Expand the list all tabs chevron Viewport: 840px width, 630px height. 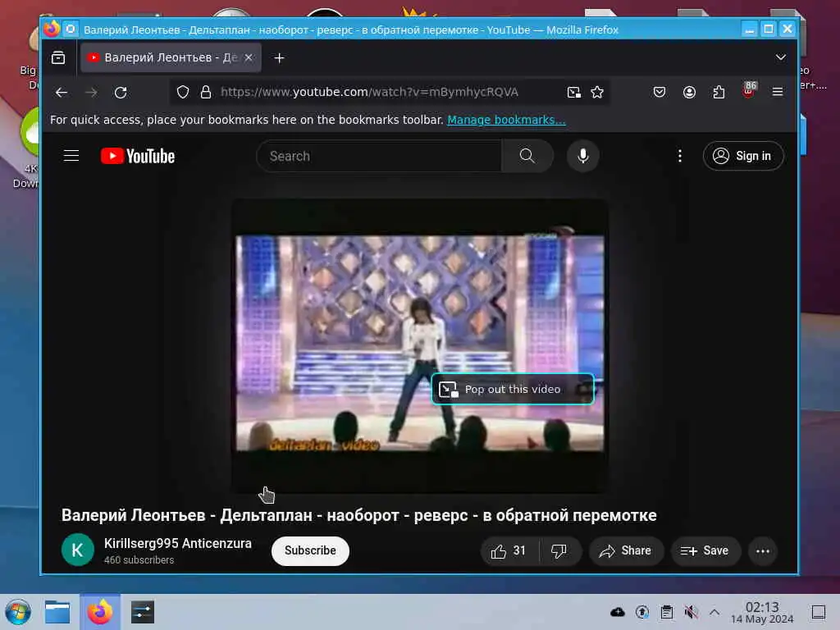[x=781, y=57]
